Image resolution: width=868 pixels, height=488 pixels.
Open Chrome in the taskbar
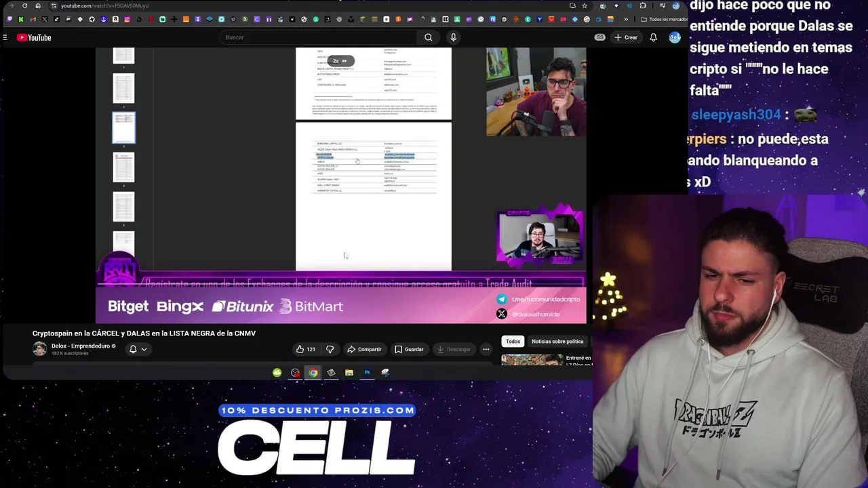click(x=313, y=372)
